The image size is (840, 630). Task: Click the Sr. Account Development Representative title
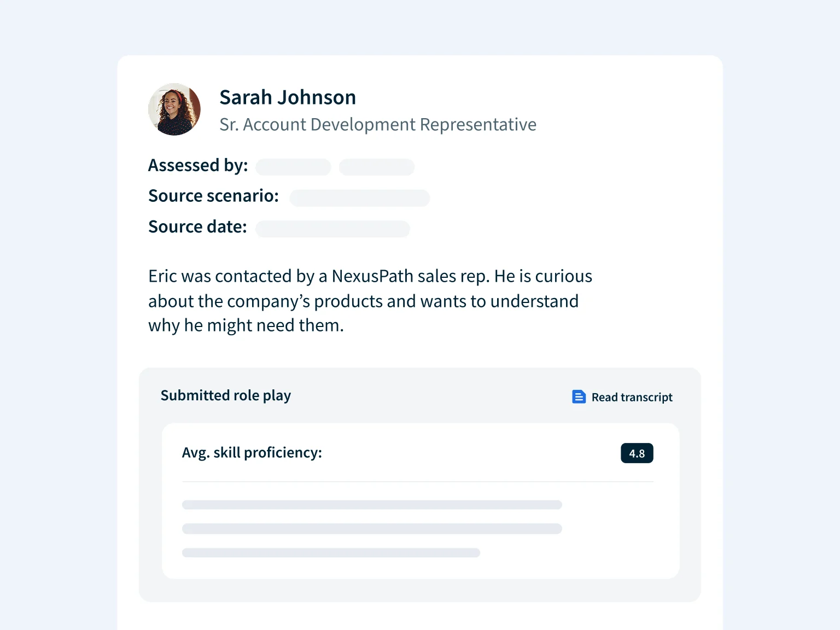(377, 125)
